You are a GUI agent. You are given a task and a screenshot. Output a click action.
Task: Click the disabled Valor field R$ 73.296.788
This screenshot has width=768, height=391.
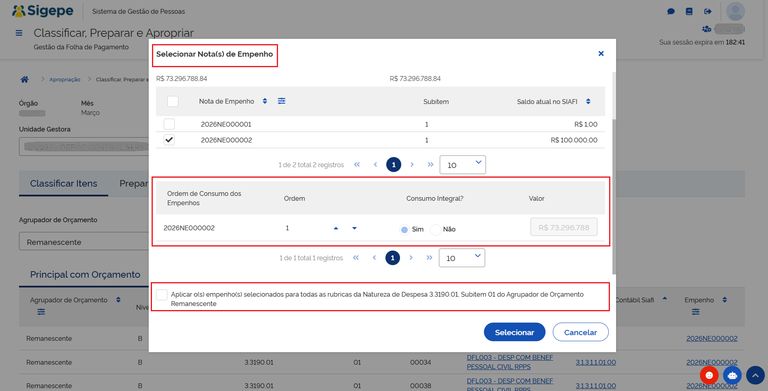(x=564, y=227)
